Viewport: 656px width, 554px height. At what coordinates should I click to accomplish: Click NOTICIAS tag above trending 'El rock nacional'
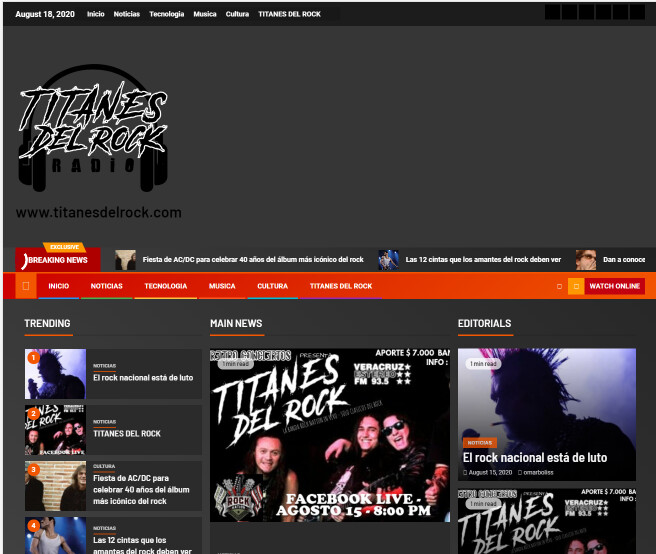pos(105,366)
